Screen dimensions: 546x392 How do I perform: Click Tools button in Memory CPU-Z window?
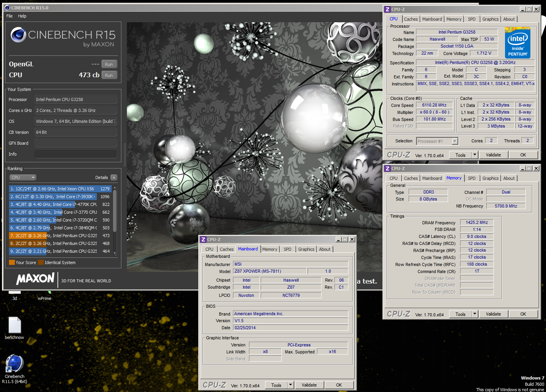tap(461, 314)
